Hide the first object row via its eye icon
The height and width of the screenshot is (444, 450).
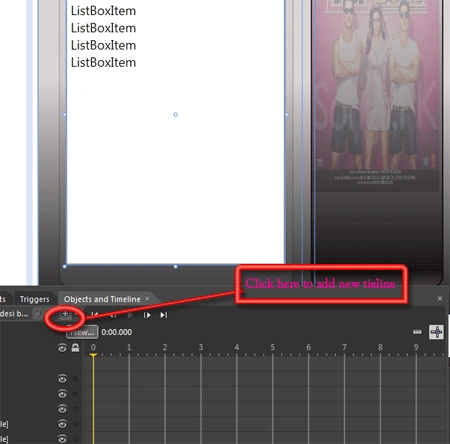click(62, 379)
